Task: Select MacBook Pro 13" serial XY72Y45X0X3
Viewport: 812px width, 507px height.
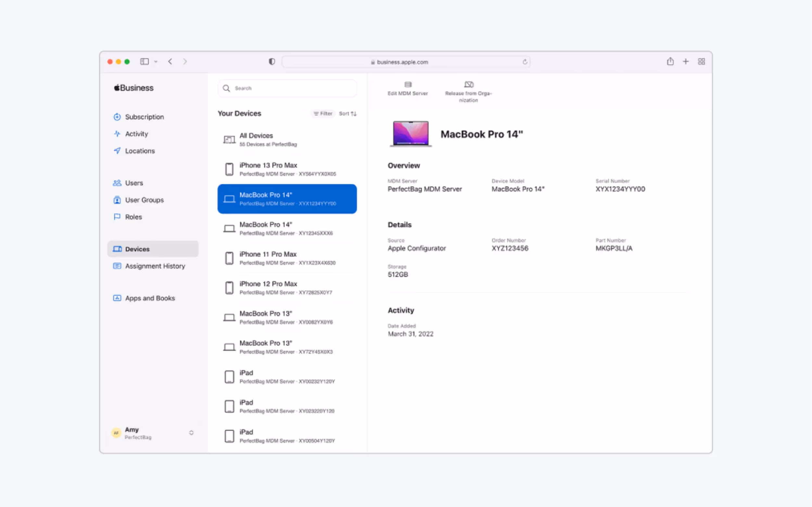Action: [x=287, y=347]
